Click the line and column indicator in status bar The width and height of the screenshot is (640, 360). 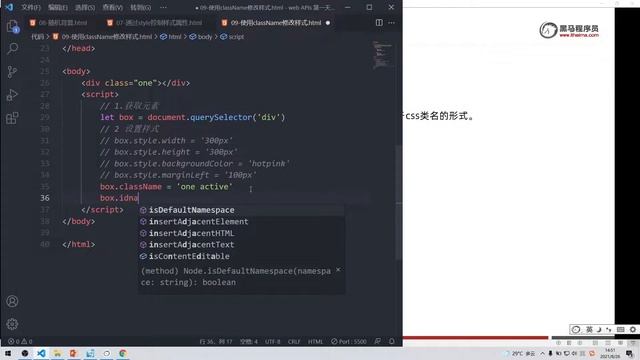[216, 341]
